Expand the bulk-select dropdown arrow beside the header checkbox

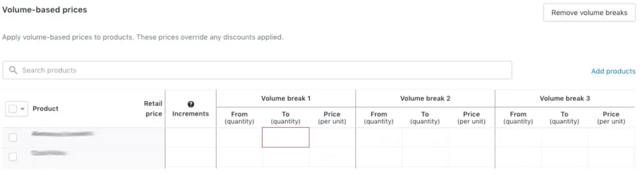point(23,109)
